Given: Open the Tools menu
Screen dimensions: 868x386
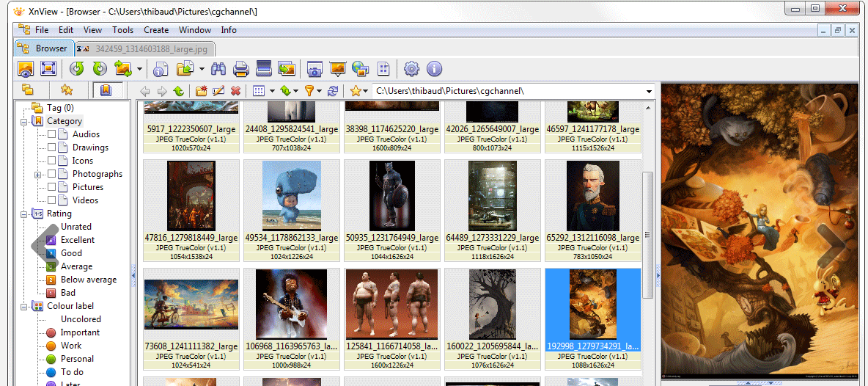Looking at the screenshot, I should [123, 30].
